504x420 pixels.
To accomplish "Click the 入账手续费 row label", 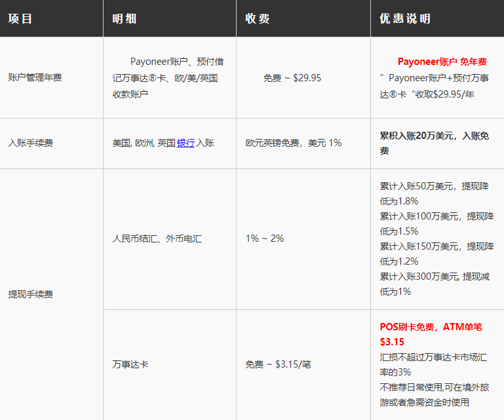I will pyautogui.click(x=31, y=143).
